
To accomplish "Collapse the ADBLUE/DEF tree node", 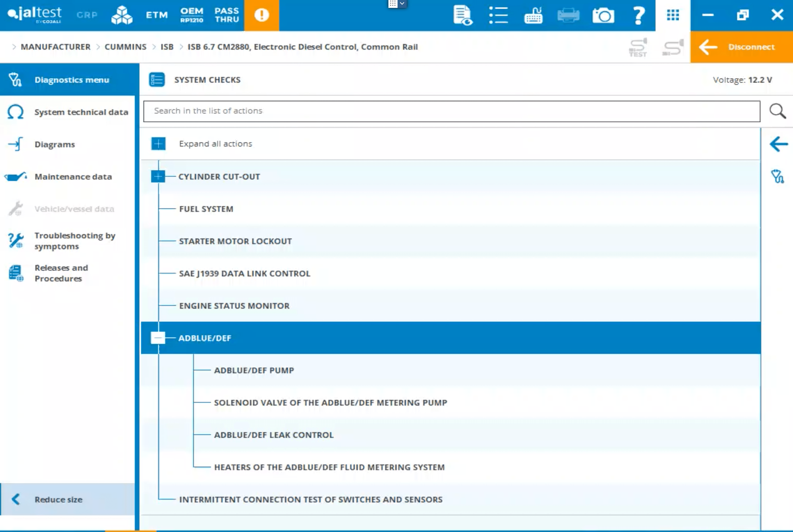I will pos(158,338).
